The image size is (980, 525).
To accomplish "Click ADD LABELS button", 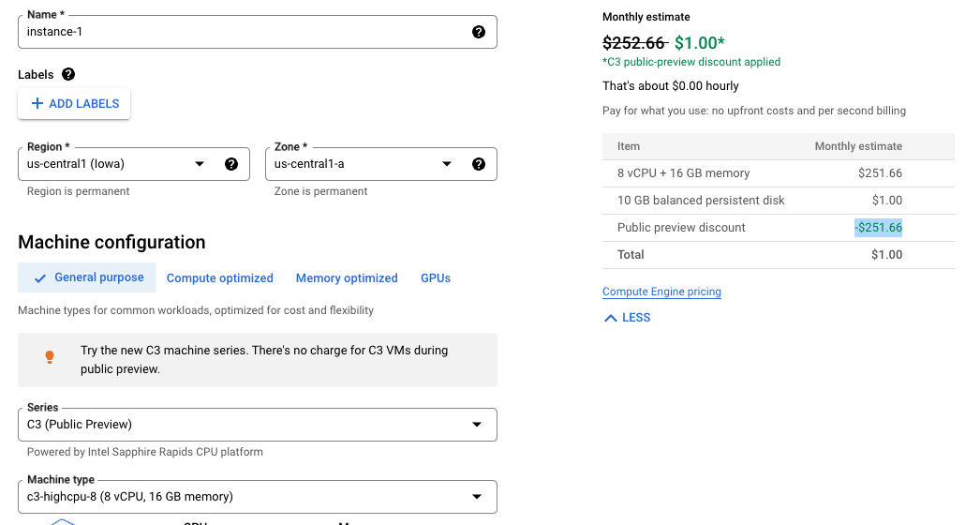I will pos(74,104).
